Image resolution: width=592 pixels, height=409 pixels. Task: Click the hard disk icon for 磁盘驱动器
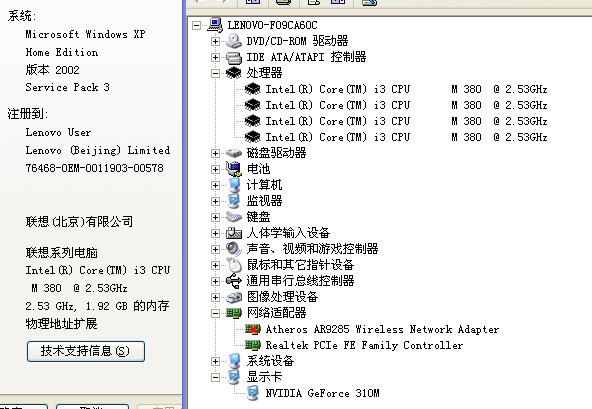[234, 153]
